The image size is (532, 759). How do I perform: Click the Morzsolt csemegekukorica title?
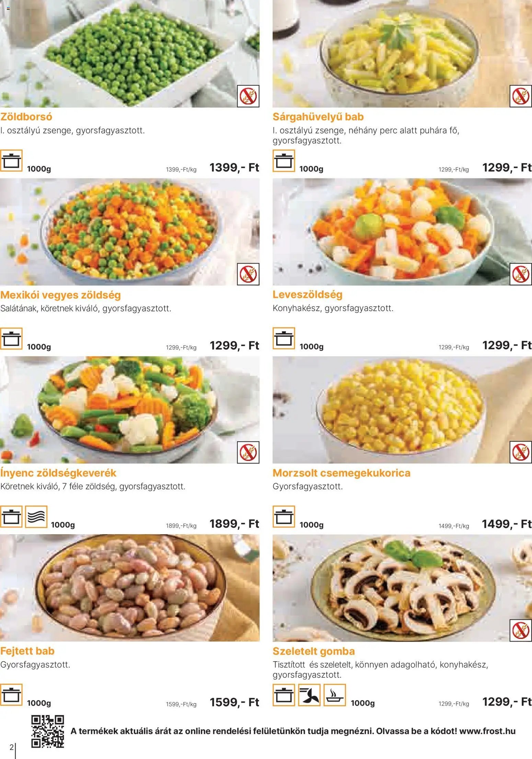(342, 473)
